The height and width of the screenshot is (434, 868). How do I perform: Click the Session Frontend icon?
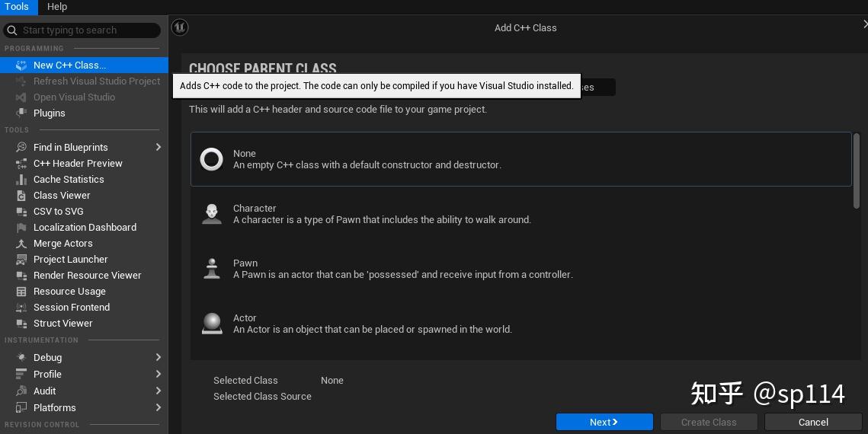[x=21, y=307]
